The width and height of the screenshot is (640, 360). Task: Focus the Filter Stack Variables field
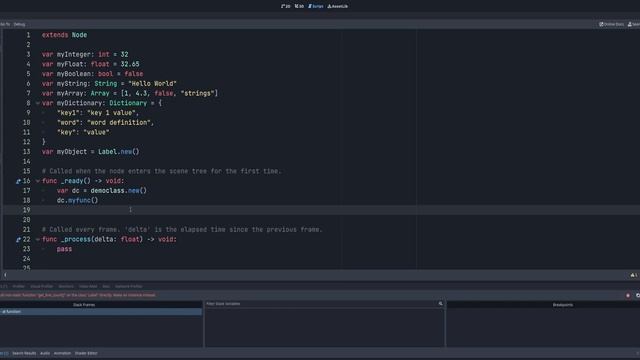point(321,304)
